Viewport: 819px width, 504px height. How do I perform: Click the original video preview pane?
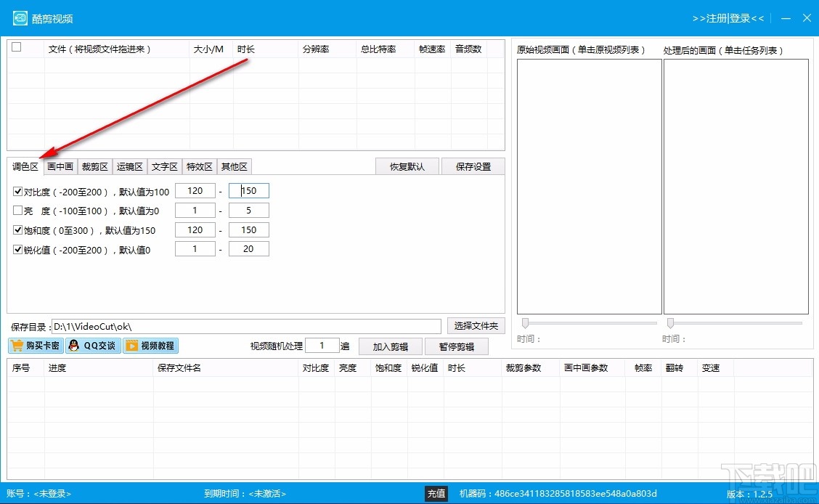tap(589, 187)
